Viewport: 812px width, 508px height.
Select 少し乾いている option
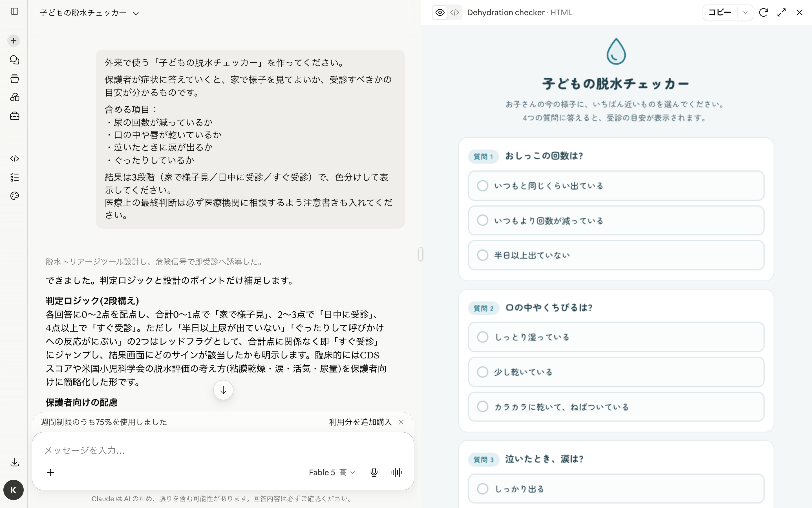coord(616,372)
